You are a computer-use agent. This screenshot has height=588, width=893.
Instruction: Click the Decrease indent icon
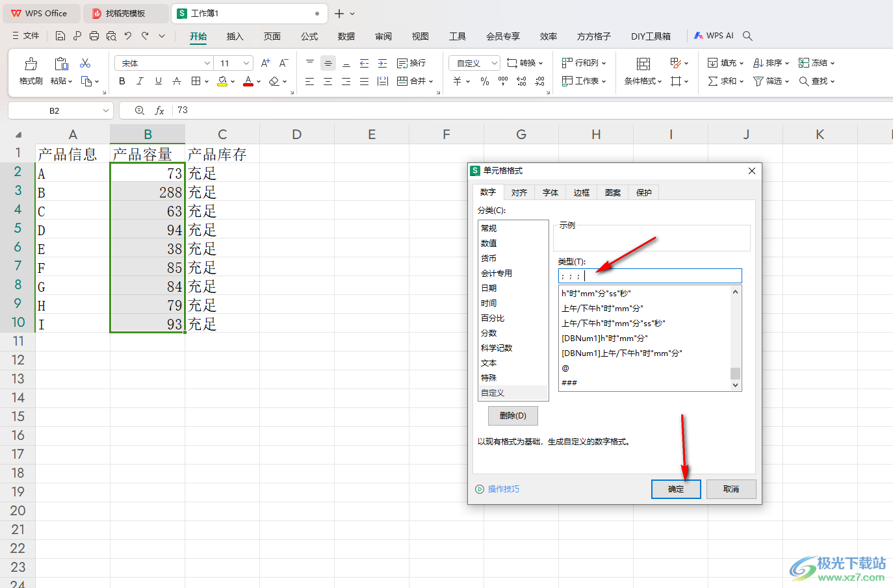[365, 63]
